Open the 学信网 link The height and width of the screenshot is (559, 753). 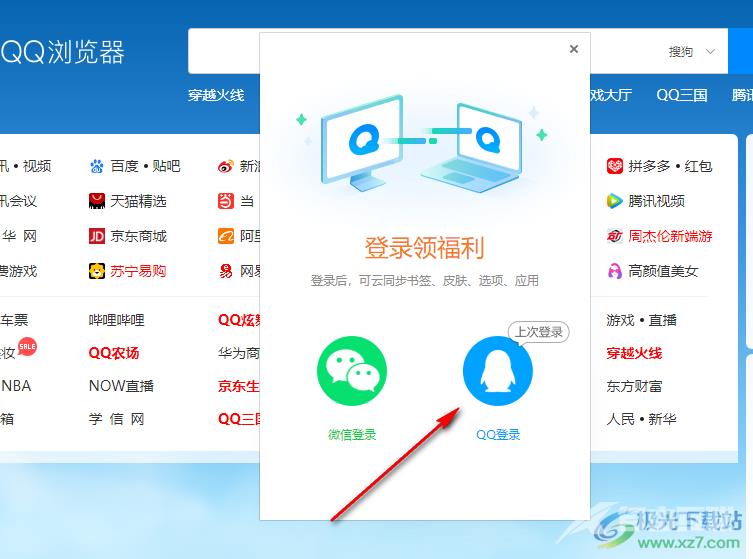[x=117, y=419]
